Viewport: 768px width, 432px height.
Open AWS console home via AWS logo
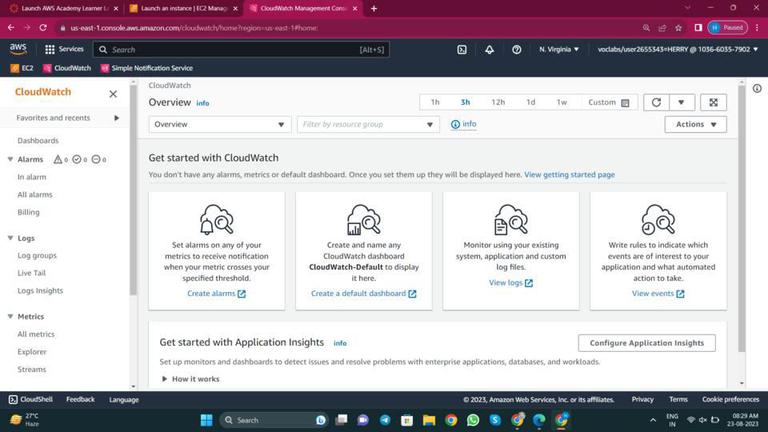tap(18, 49)
